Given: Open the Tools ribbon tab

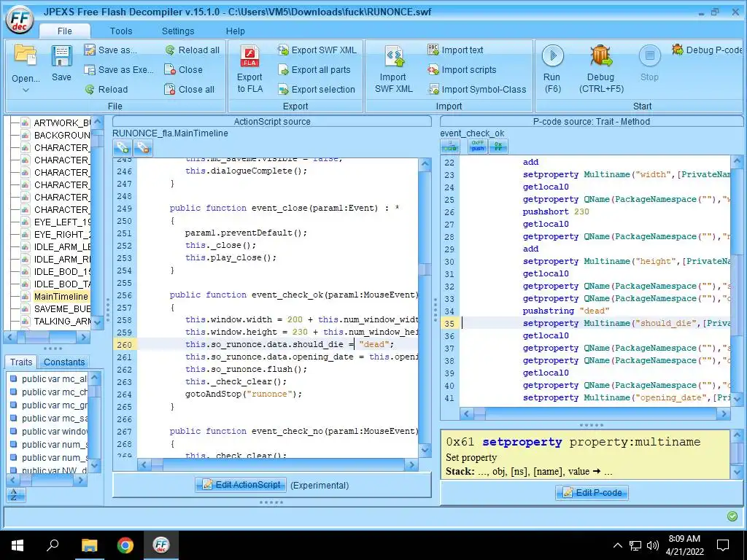Looking at the screenshot, I should coord(121,31).
